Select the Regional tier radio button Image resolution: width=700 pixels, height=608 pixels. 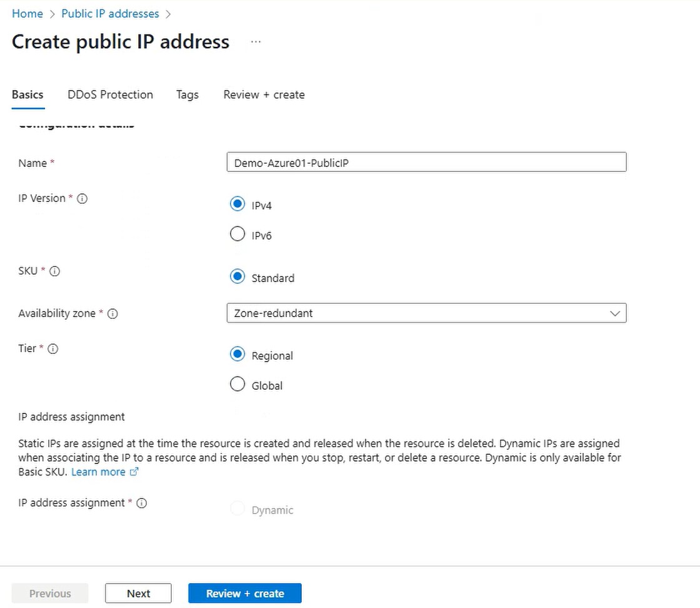pos(237,354)
